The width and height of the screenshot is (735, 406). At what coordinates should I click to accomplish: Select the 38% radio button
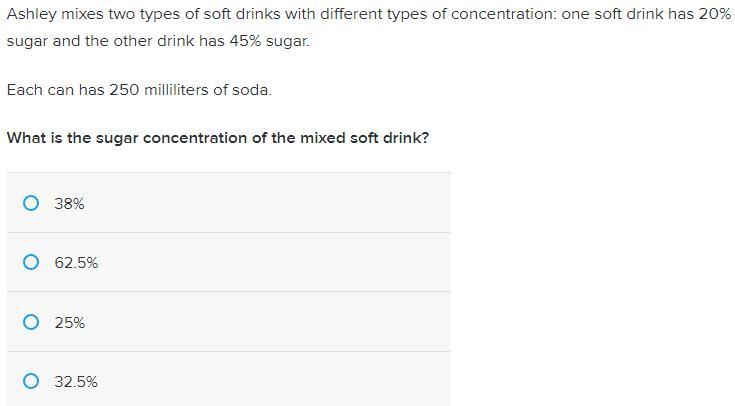click(x=31, y=203)
